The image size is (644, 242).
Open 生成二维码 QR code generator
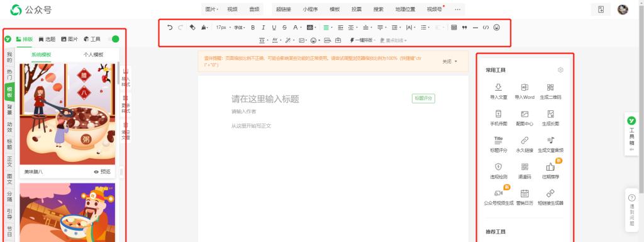pos(550,92)
